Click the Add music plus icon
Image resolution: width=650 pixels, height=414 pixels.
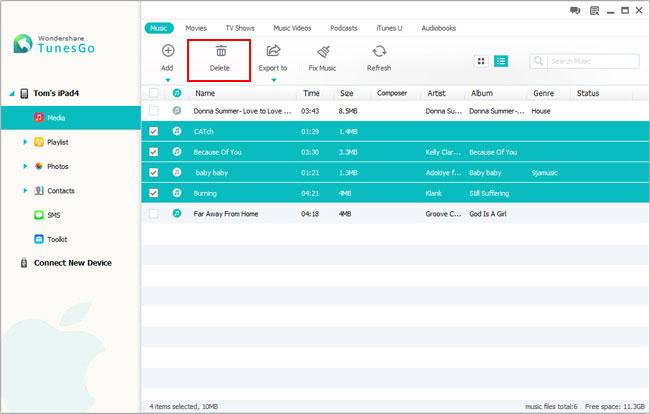tap(168, 51)
